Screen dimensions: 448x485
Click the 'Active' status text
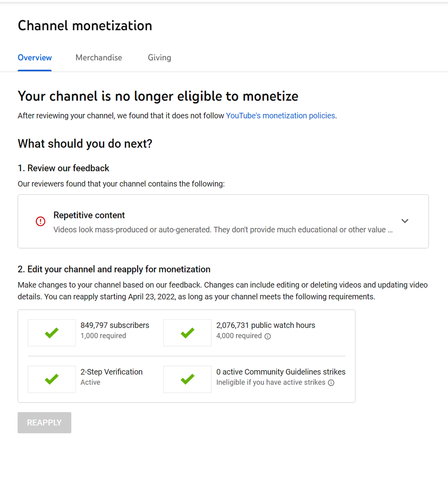(x=90, y=382)
